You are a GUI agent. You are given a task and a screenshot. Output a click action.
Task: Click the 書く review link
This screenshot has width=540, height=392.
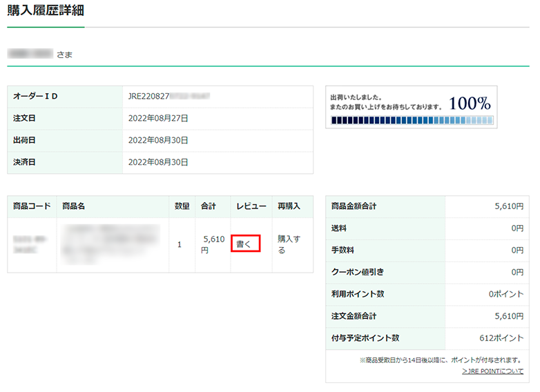click(x=244, y=244)
